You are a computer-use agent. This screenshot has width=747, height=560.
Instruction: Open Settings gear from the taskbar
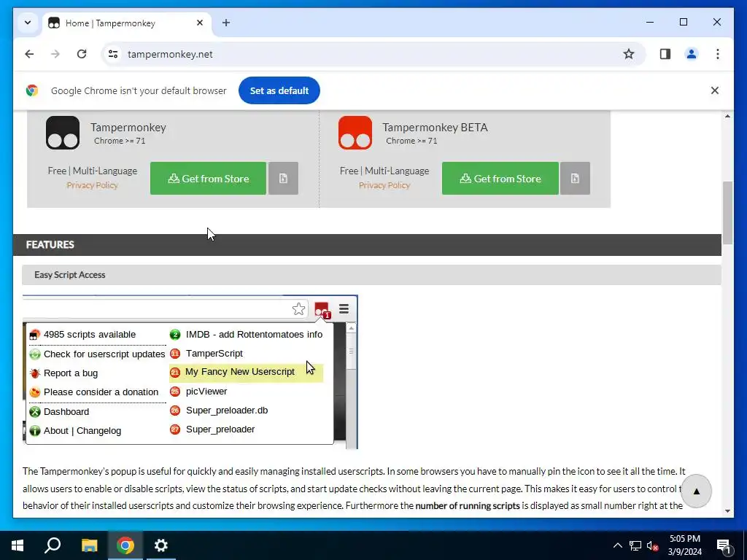(161, 545)
